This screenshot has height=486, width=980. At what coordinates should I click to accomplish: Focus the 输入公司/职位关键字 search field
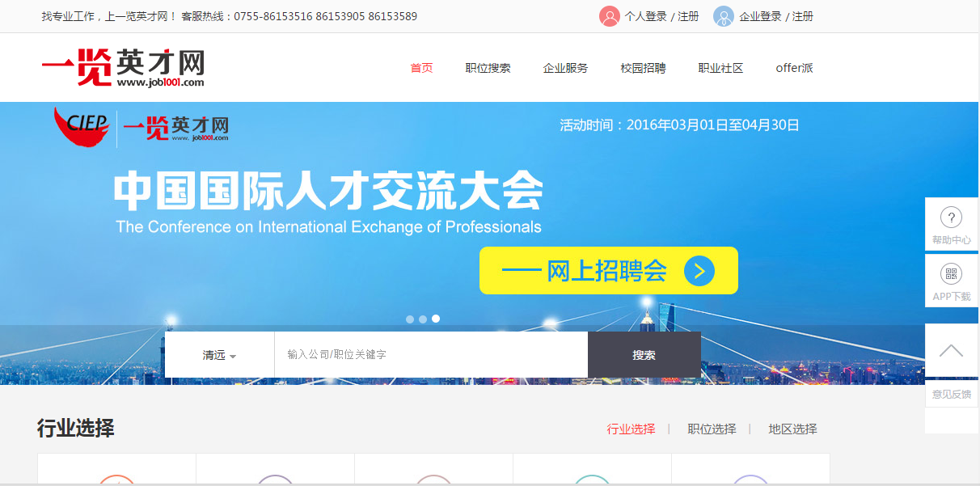click(431, 355)
